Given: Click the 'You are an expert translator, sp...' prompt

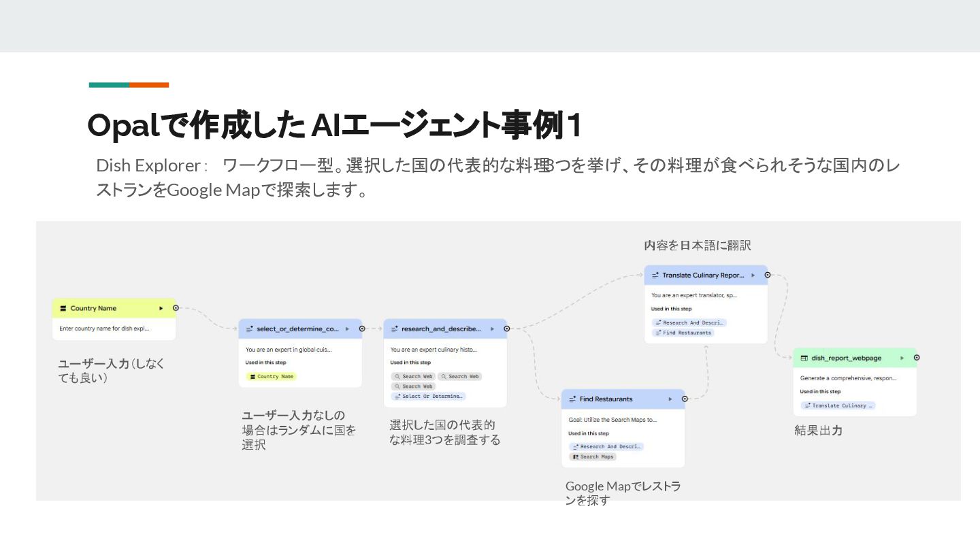Looking at the screenshot, I should tap(694, 295).
